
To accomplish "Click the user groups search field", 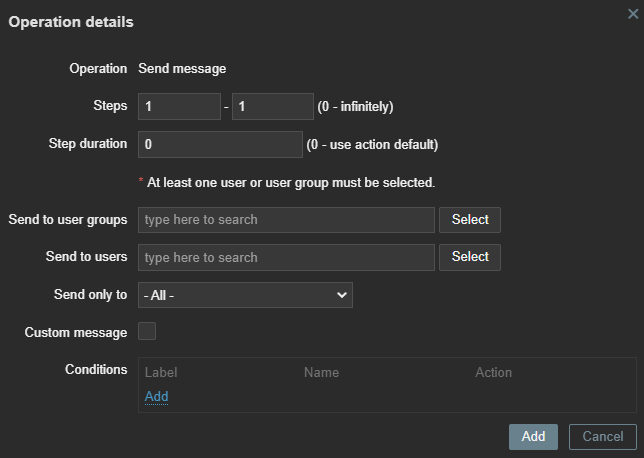I will click(x=286, y=220).
